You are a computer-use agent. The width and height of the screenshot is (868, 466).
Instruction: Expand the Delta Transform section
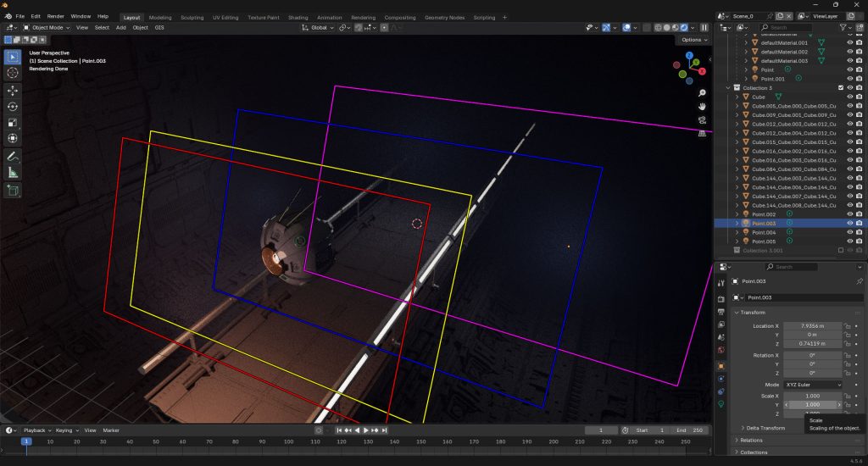coord(765,428)
